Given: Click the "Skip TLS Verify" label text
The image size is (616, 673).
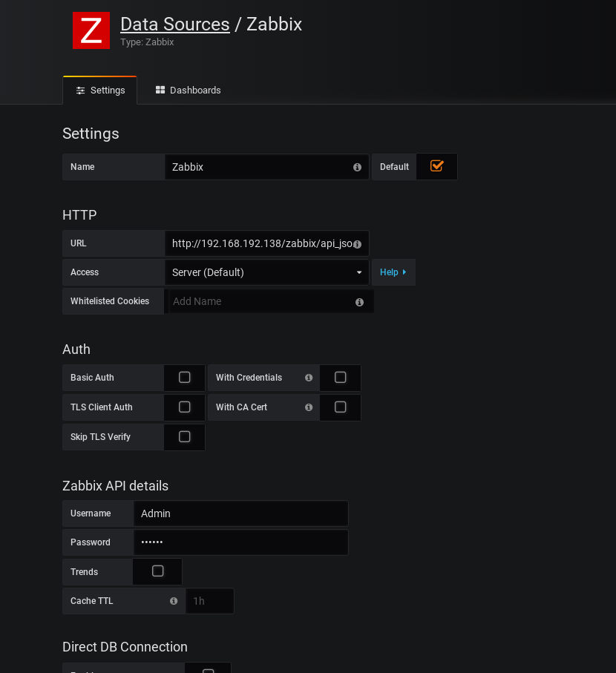Looking at the screenshot, I should click(100, 437).
